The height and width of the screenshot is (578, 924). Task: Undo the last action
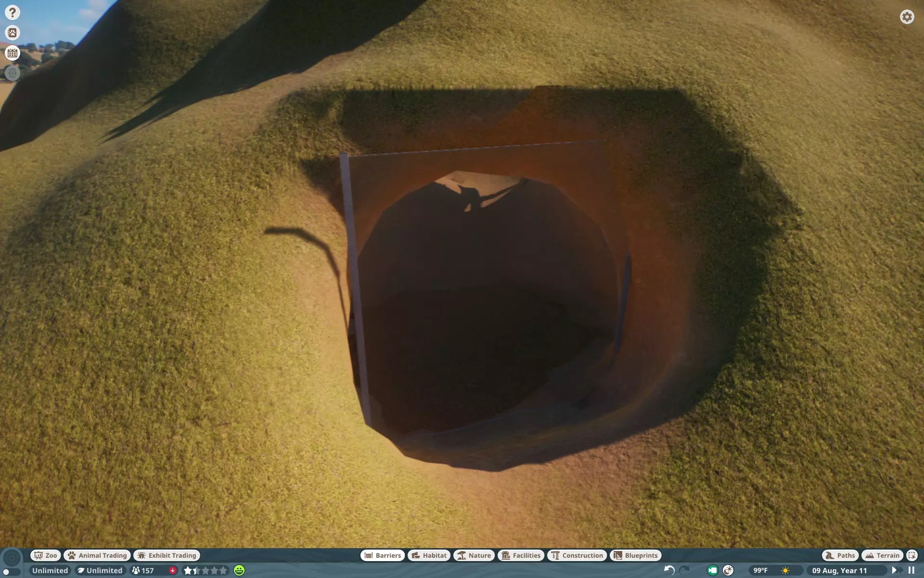(x=669, y=570)
